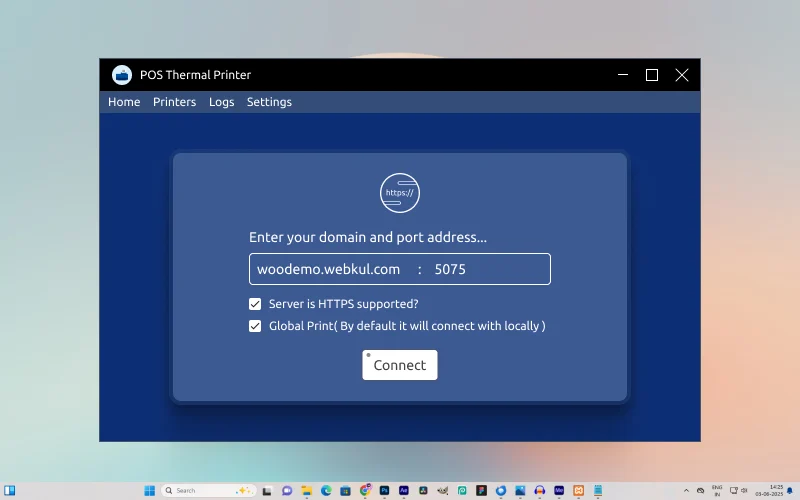
Task: Open Google Chrome from the taskbar
Action: pyautogui.click(x=365, y=490)
